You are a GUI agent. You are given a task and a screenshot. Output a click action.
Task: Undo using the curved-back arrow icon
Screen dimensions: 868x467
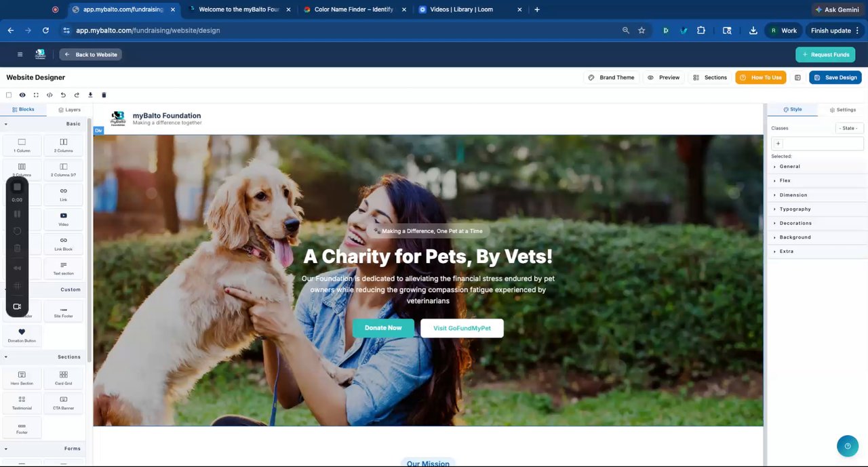[63, 95]
